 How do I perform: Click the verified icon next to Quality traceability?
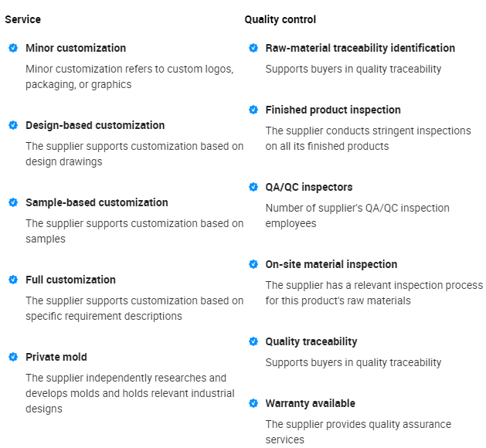[253, 341]
